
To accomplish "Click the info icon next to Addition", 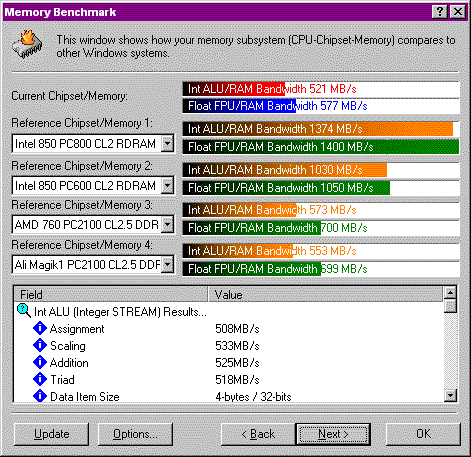I will tap(40, 362).
